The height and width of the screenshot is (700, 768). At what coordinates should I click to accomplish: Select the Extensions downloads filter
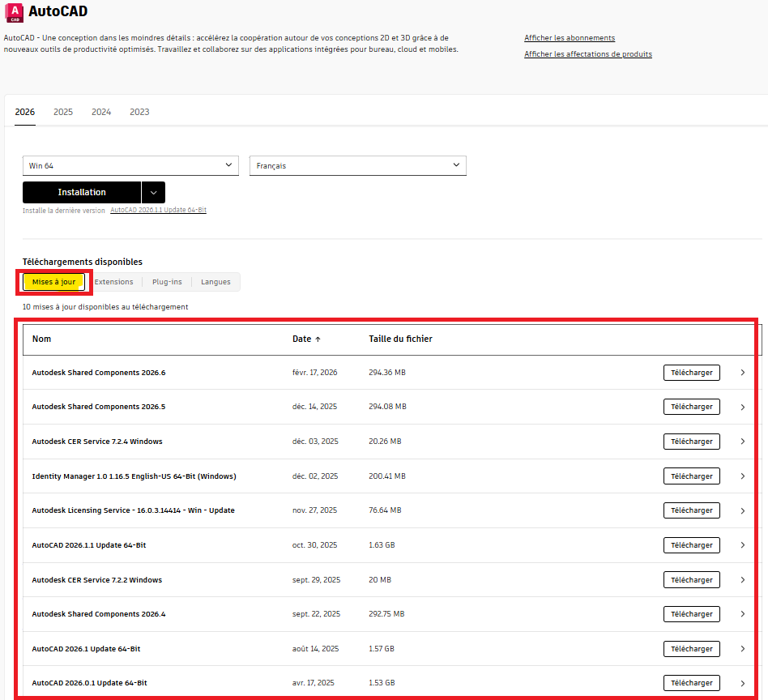tap(113, 282)
